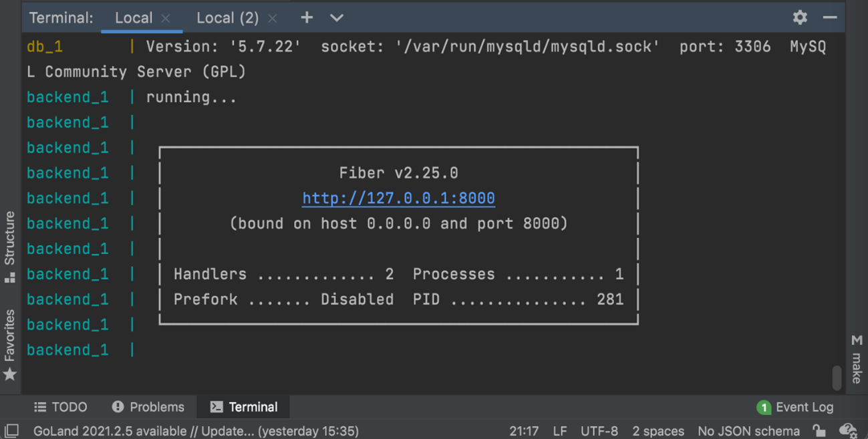Switch to the Local (2) terminal tab
This screenshot has height=439, width=868.
(x=227, y=18)
